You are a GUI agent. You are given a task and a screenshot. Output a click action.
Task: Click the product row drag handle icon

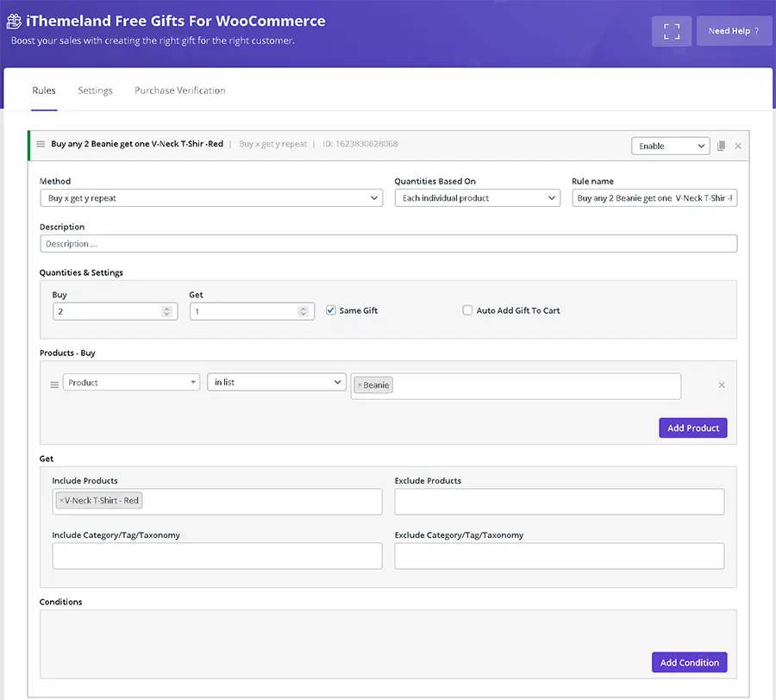[54, 384]
